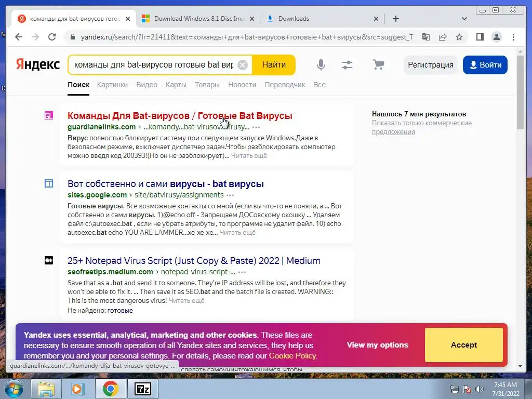Image resolution: width=532 pixels, height=399 pixels.
Task: Select the Товары search tab
Action: click(x=207, y=85)
